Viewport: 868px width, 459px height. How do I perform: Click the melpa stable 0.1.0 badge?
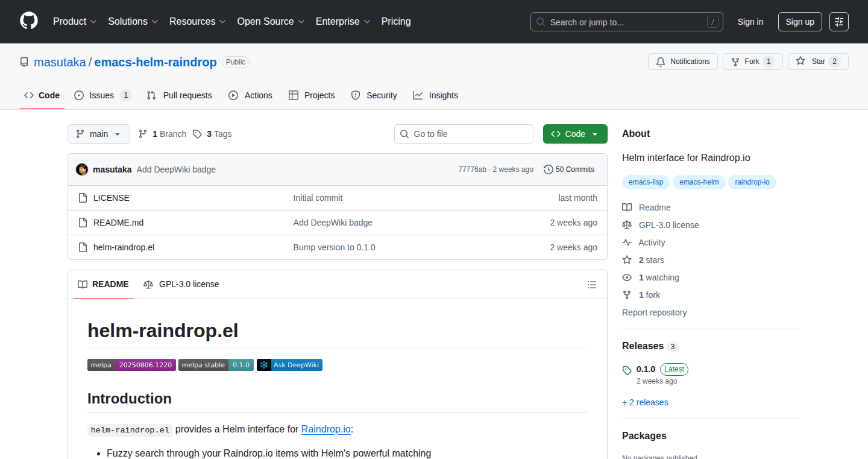(x=216, y=365)
